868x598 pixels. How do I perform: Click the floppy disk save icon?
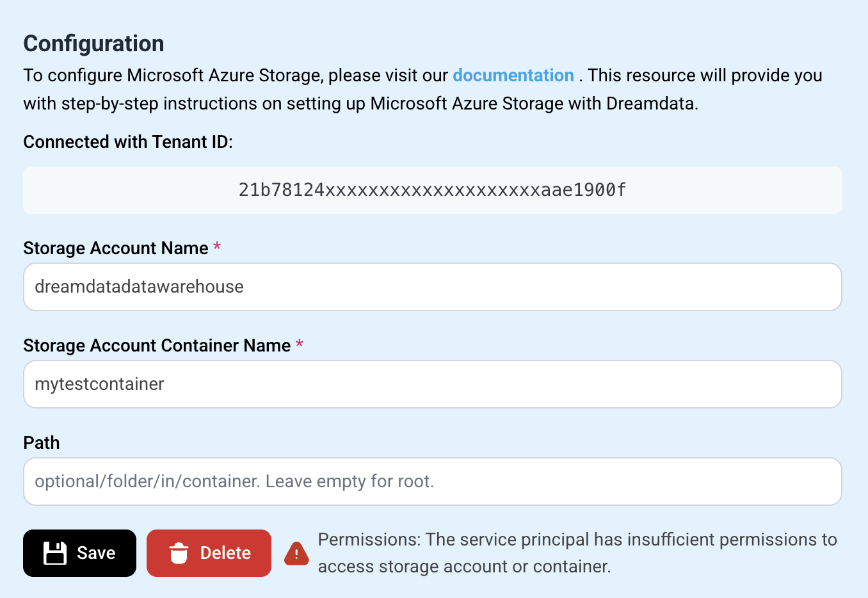[55, 553]
